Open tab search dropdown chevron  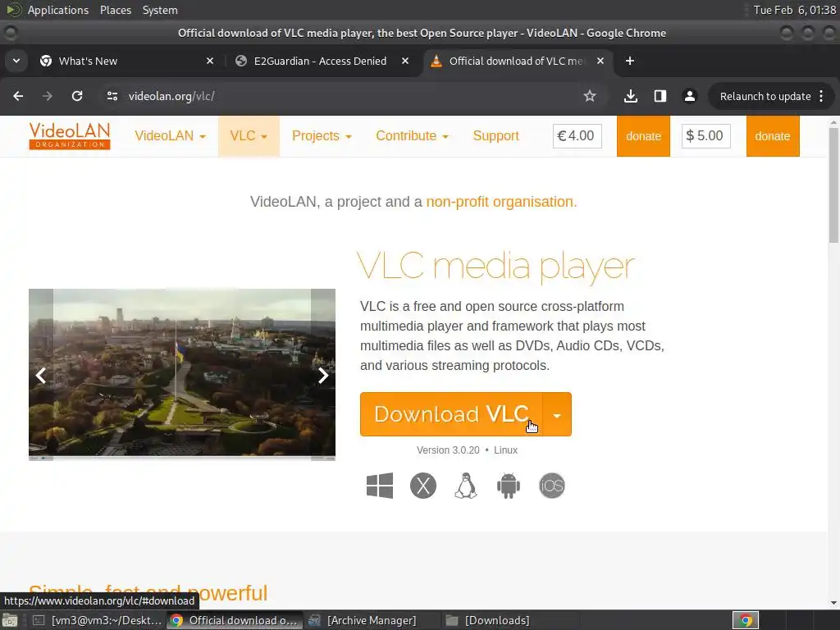point(16,61)
